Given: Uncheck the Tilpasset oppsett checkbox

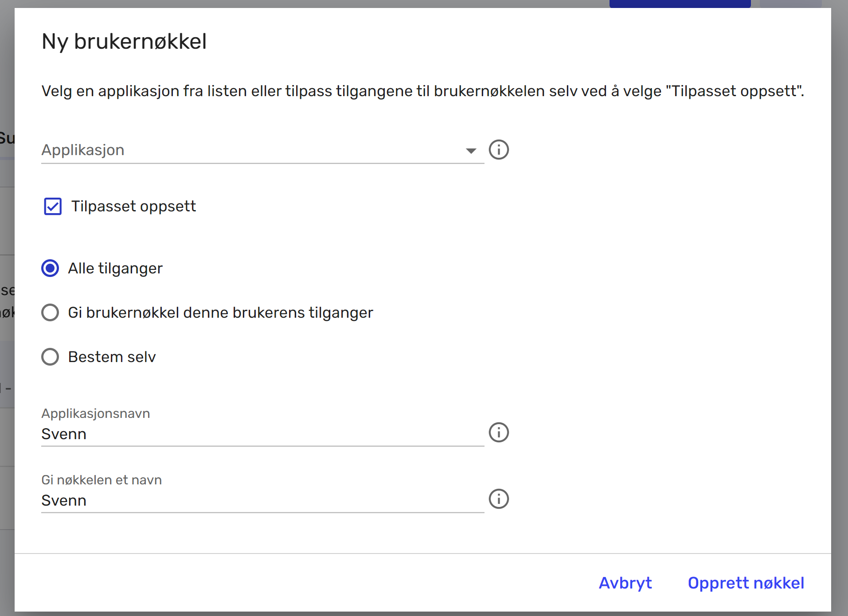Looking at the screenshot, I should (x=53, y=207).
